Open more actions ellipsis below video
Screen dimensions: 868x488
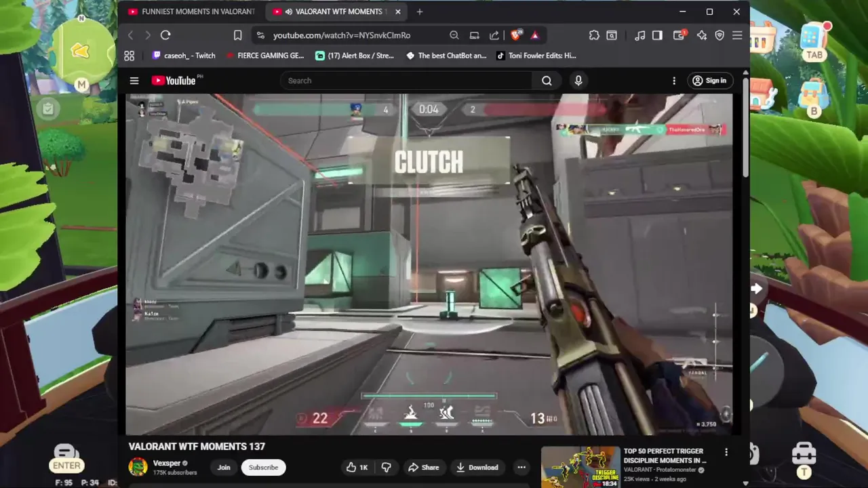point(521,467)
